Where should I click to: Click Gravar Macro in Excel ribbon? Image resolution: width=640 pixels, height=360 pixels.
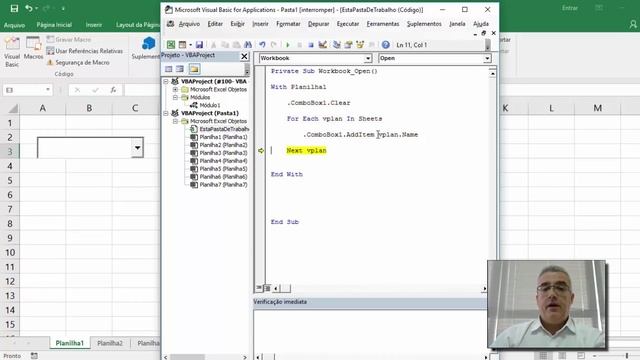click(69, 40)
